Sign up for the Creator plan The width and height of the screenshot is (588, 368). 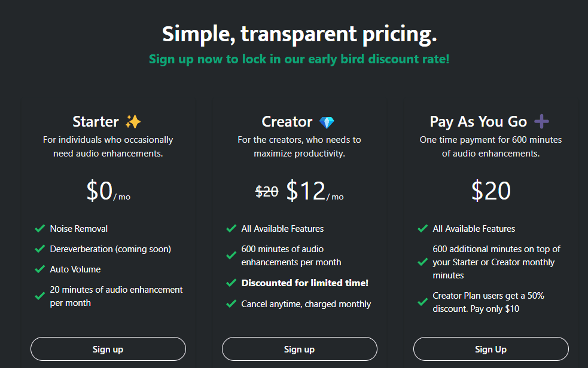pos(299,349)
